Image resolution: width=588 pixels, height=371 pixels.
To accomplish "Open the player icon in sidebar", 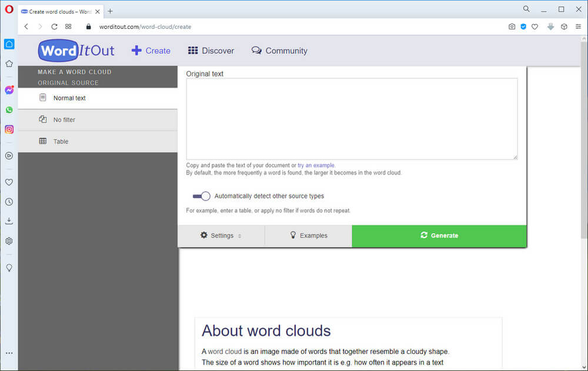I will coord(9,156).
